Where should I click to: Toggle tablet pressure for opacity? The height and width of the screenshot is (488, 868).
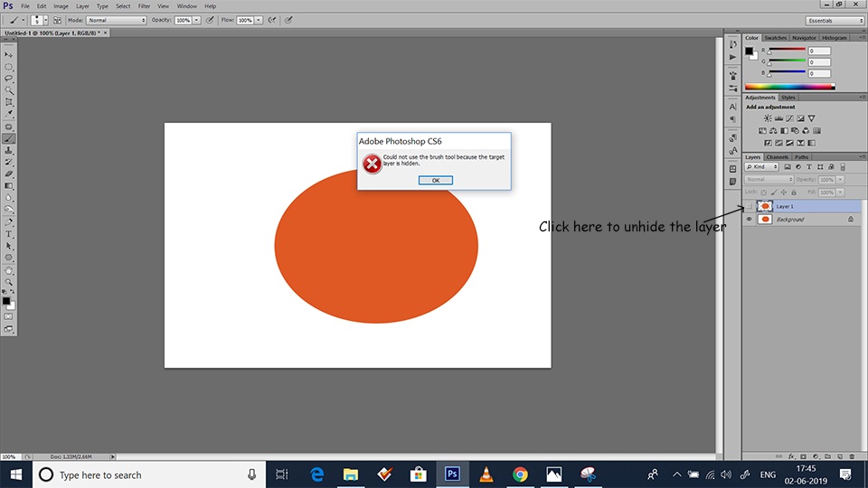coord(210,20)
